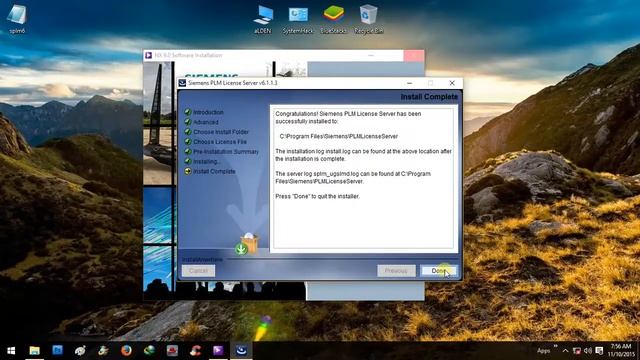The width and height of the screenshot is (640, 360).
Task: Open the Recycle Bin desktop icon
Action: click(x=369, y=20)
